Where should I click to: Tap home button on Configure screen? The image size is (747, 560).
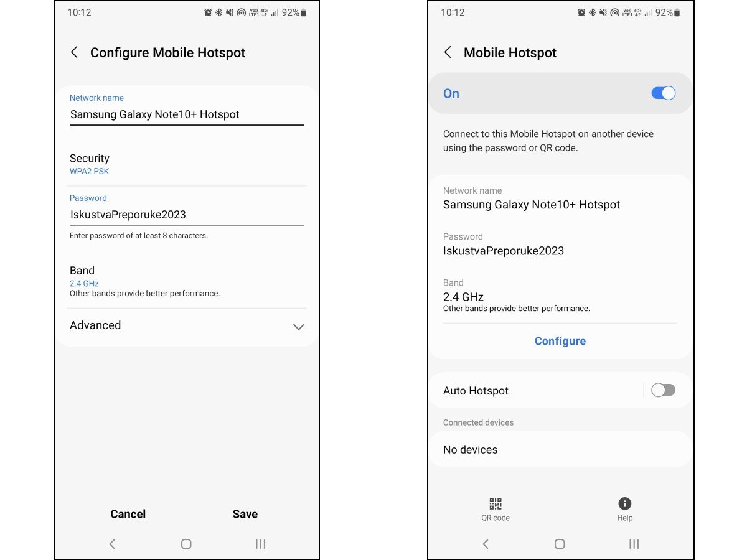click(x=186, y=544)
